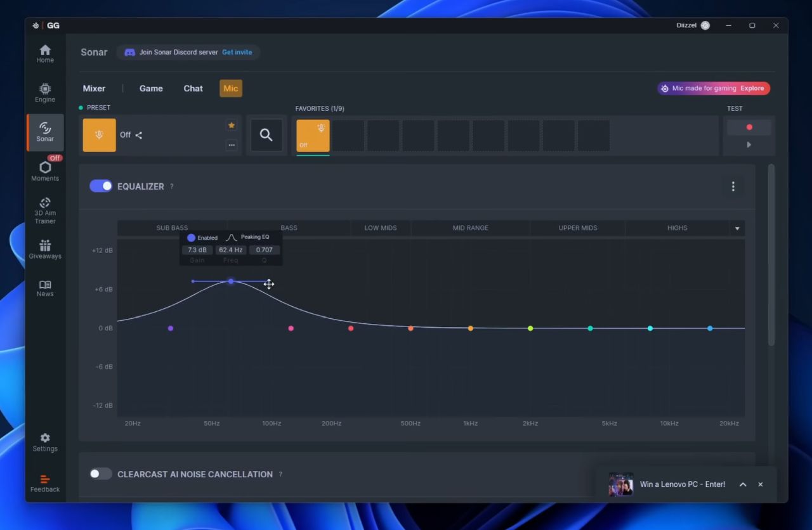Expand the giveaway notification chevron
812x530 pixels.
coord(743,484)
